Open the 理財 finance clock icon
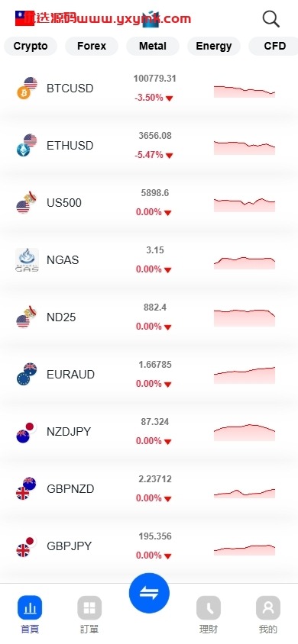 pyautogui.click(x=209, y=608)
